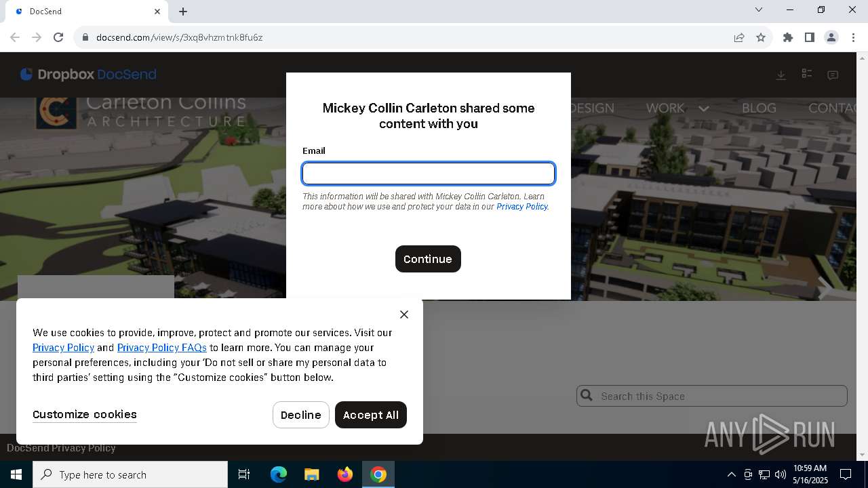Open the WORK menu item
Screen dimensions: 868x488
tap(665, 108)
